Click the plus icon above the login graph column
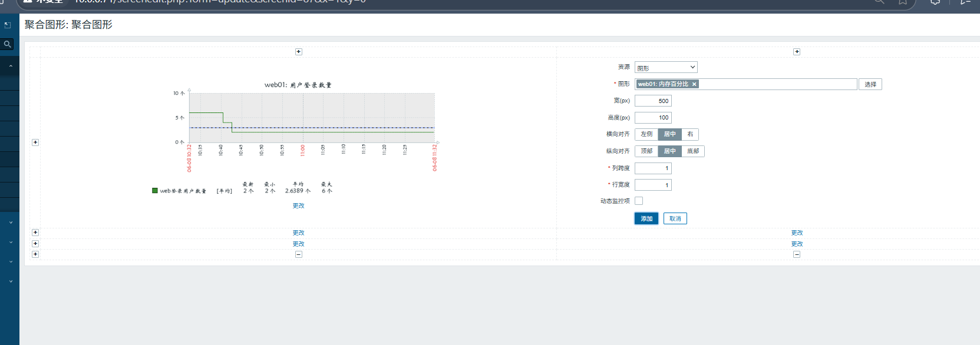 coord(299,52)
